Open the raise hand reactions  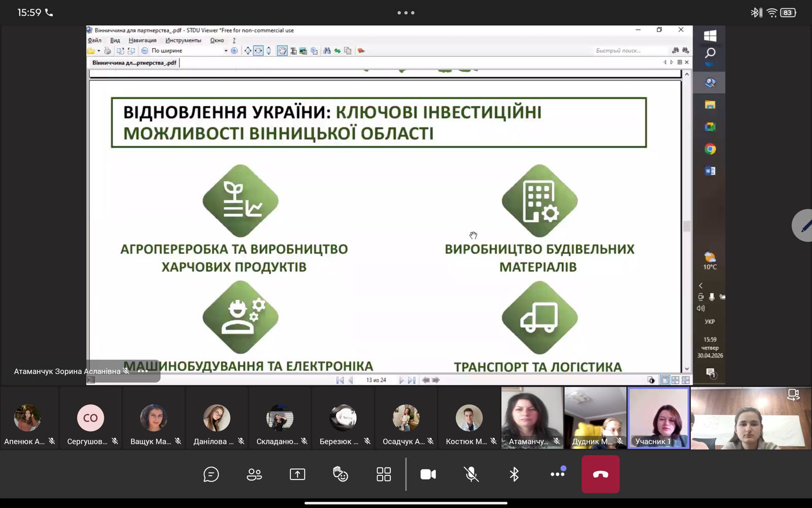[x=341, y=474]
